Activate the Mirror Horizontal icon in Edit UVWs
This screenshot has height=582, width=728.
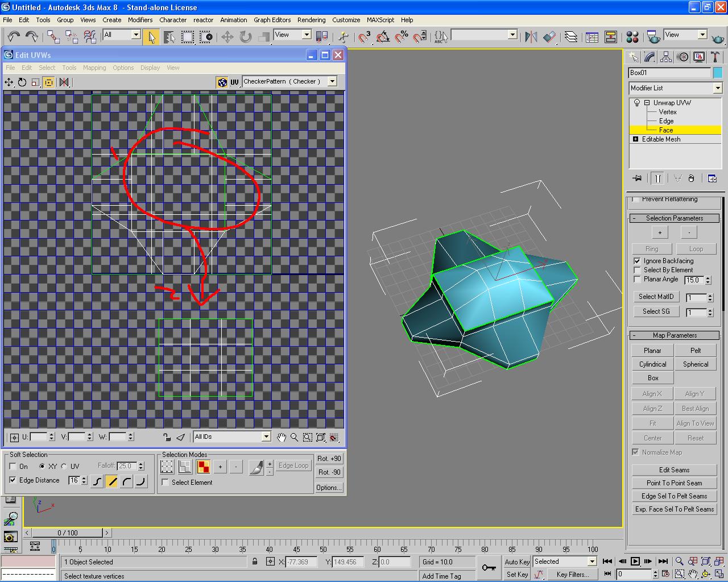[x=64, y=82]
